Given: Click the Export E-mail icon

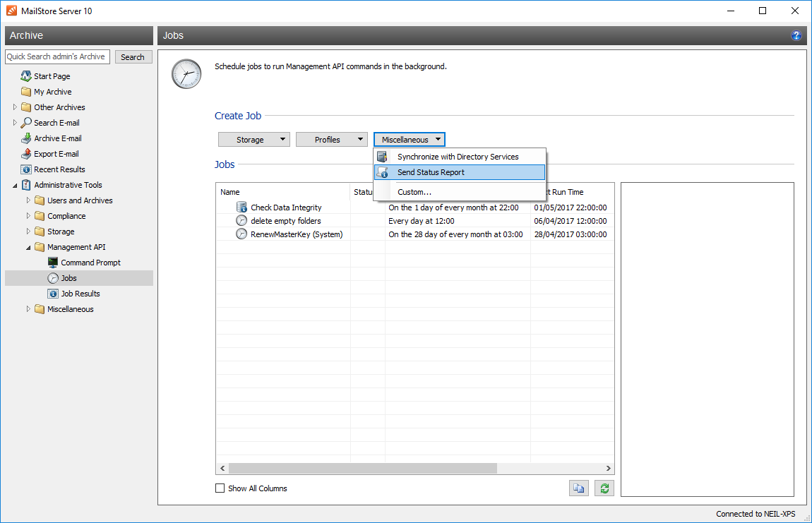Looking at the screenshot, I should point(26,154).
